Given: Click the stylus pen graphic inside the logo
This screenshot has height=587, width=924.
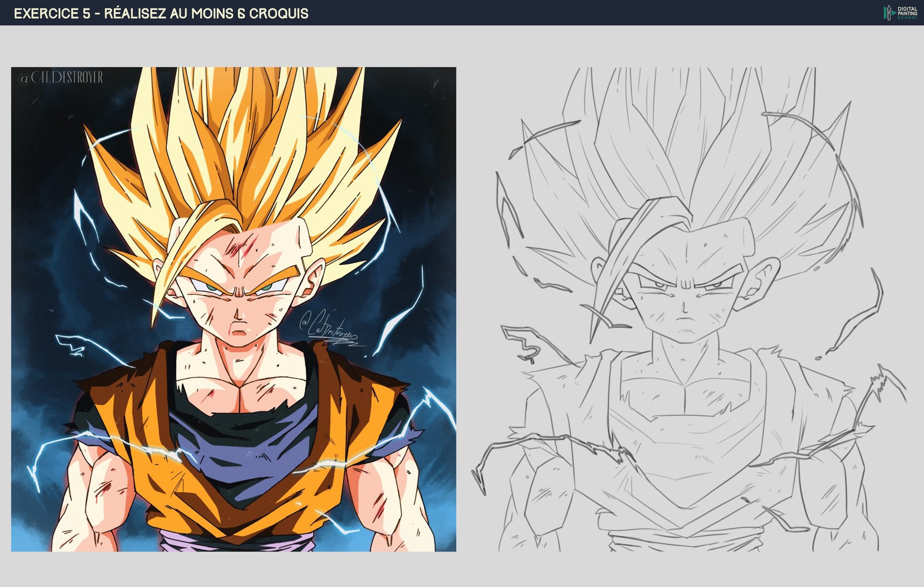Looking at the screenshot, I should click(889, 13).
